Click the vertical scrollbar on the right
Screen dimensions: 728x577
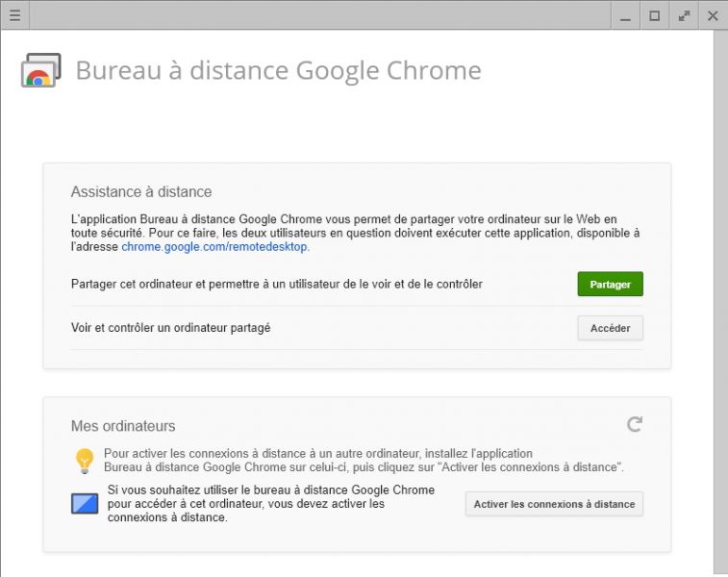[x=720, y=302]
